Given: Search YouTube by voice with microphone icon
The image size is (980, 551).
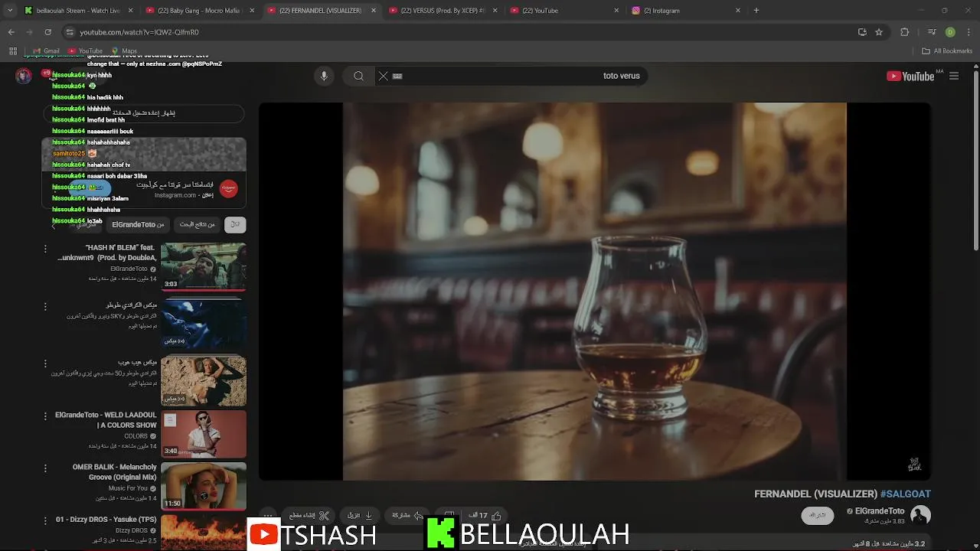Looking at the screenshot, I should (324, 76).
